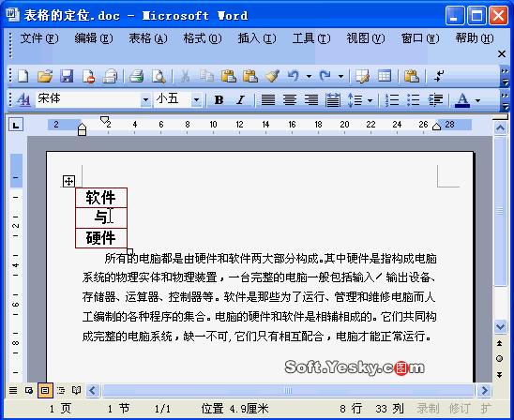Open the 编辑(E) menu

tap(94, 38)
